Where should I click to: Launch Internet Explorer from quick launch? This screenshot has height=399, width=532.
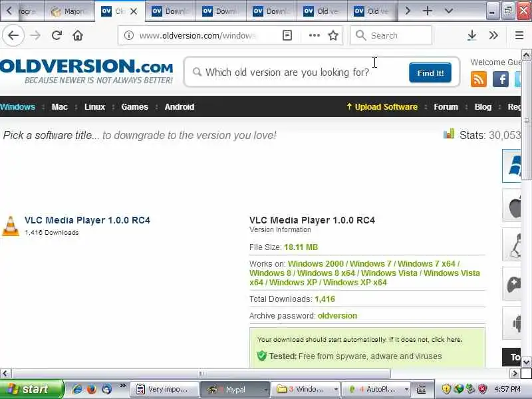click(77, 389)
